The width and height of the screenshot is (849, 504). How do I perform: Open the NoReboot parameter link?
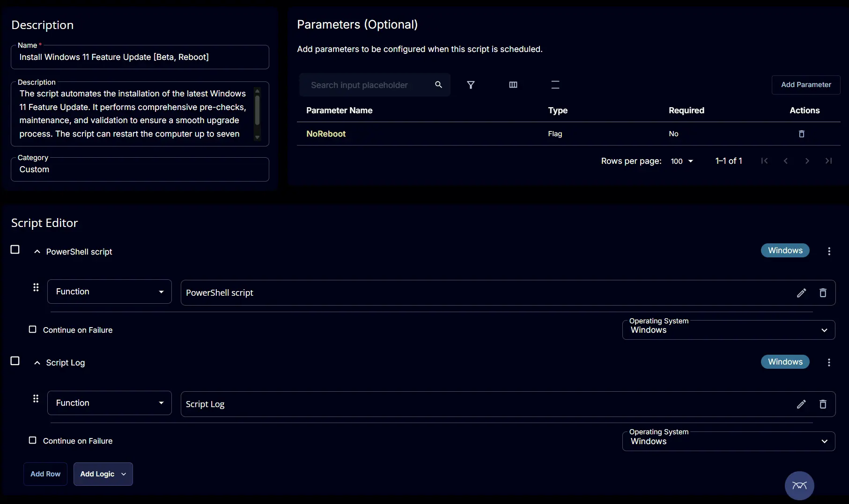pyautogui.click(x=326, y=134)
